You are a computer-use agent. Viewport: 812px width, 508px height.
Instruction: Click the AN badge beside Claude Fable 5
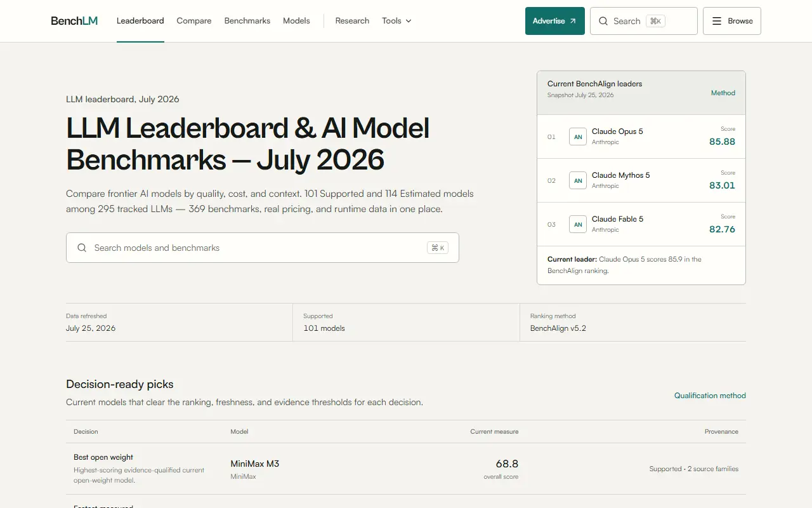578,224
